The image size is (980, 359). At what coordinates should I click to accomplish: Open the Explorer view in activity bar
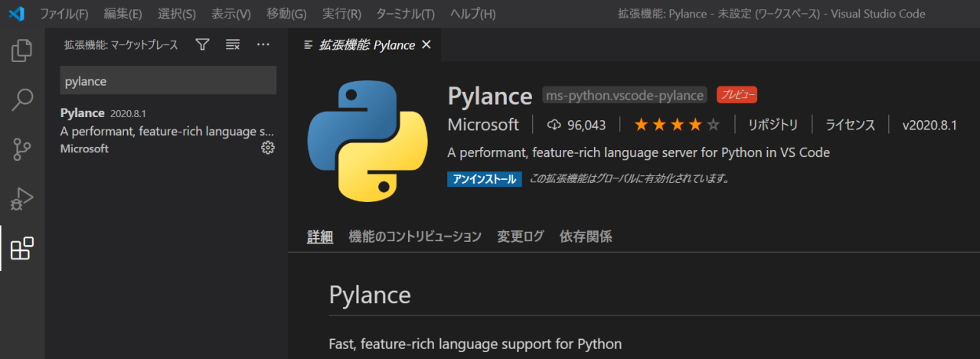[x=22, y=51]
